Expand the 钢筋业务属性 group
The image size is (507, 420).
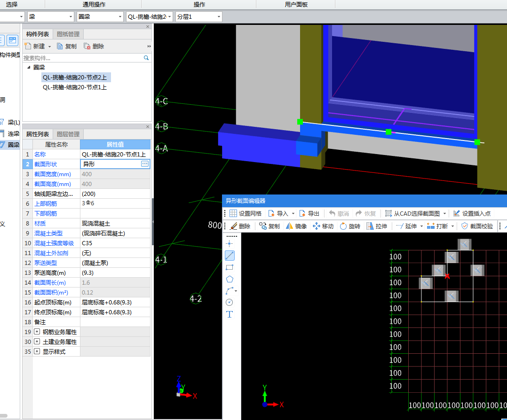click(x=37, y=332)
